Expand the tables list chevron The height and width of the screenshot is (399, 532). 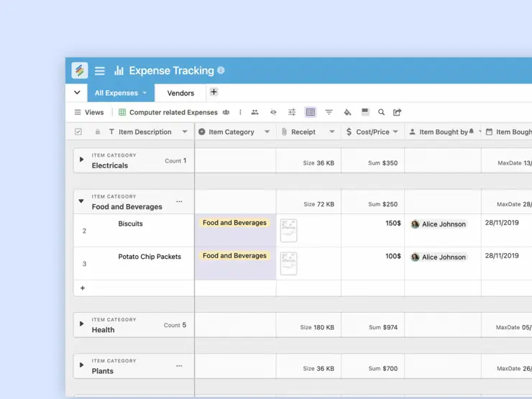click(77, 92)
